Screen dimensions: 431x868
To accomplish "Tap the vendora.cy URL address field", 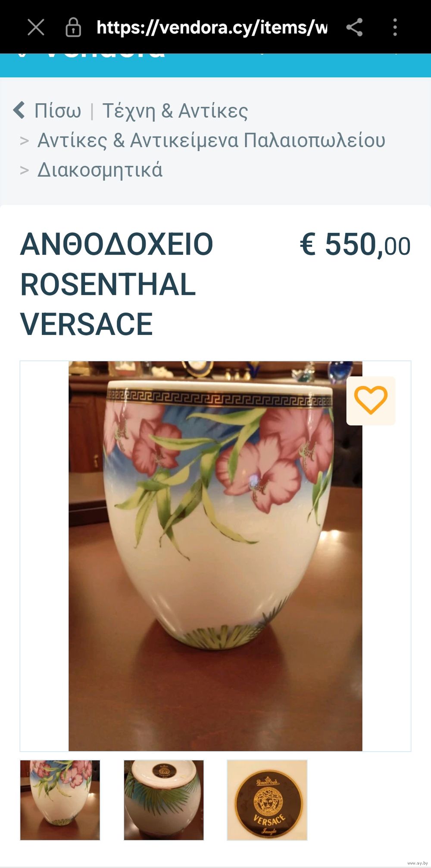I will 212,28.
